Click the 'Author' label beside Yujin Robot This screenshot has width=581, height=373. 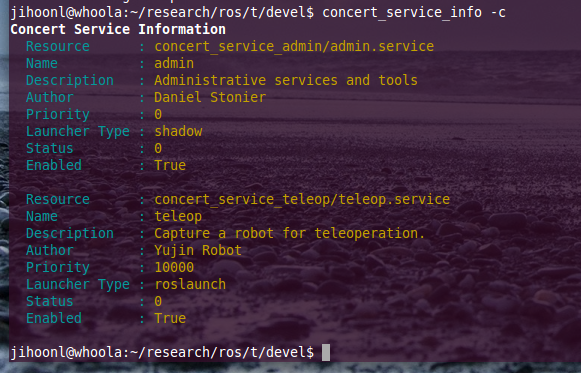click(x=50, y=250)
